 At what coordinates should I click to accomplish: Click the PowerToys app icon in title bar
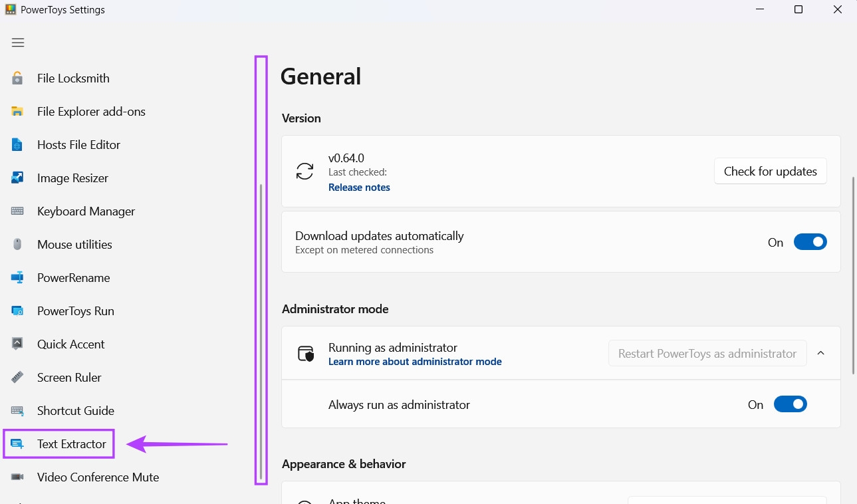point(10,10)
